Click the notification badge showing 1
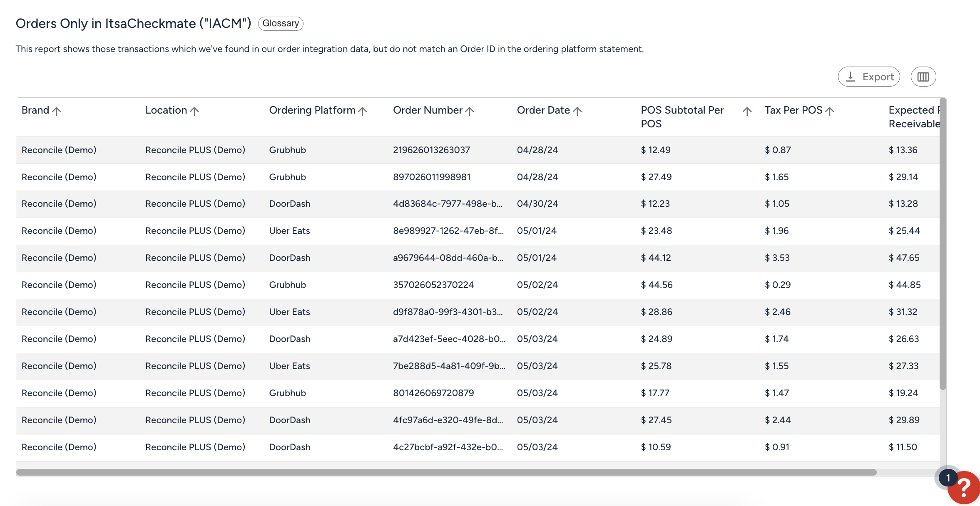 (948, 478)
